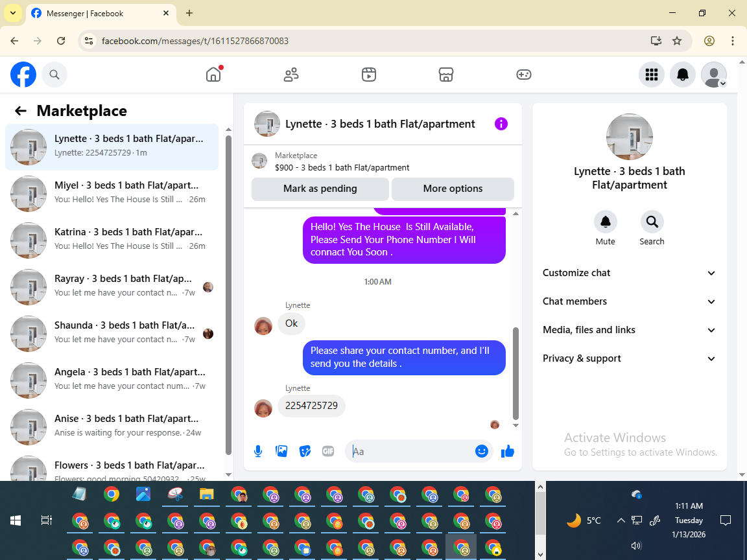Viewport: 747px width, 560px height.
Task: Choose a GIF icon
Action: pyautogui.click(x=328, y=451)
